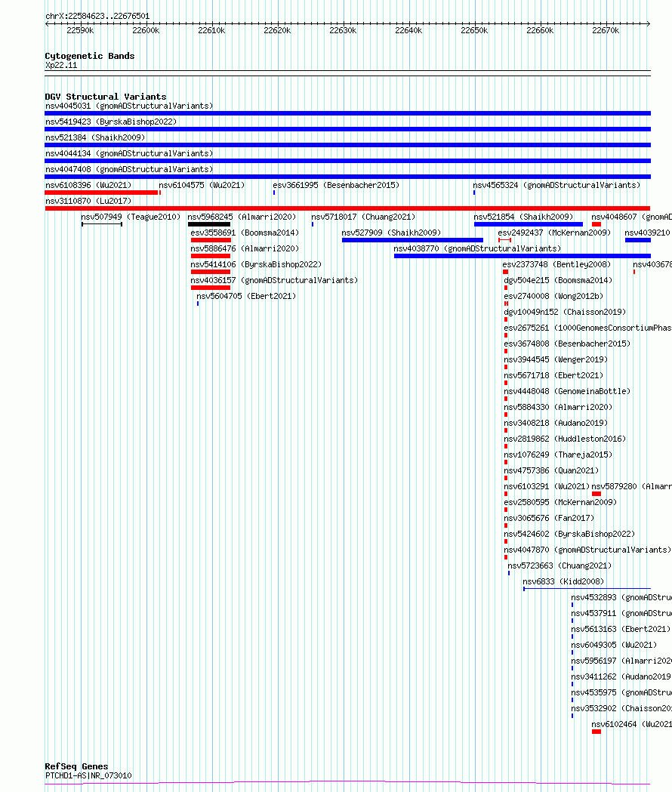
Task: Click the RefSeq Genes track title
Action: click(x=76, y=766)
